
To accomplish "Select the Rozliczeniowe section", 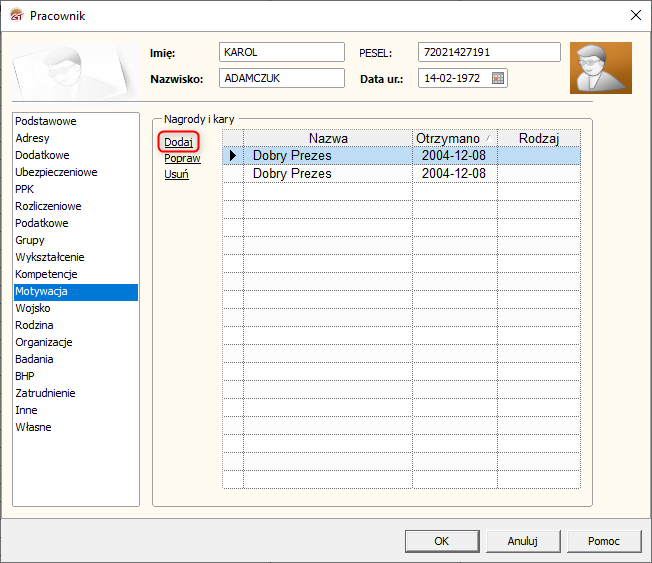I will tap(76, 206).
